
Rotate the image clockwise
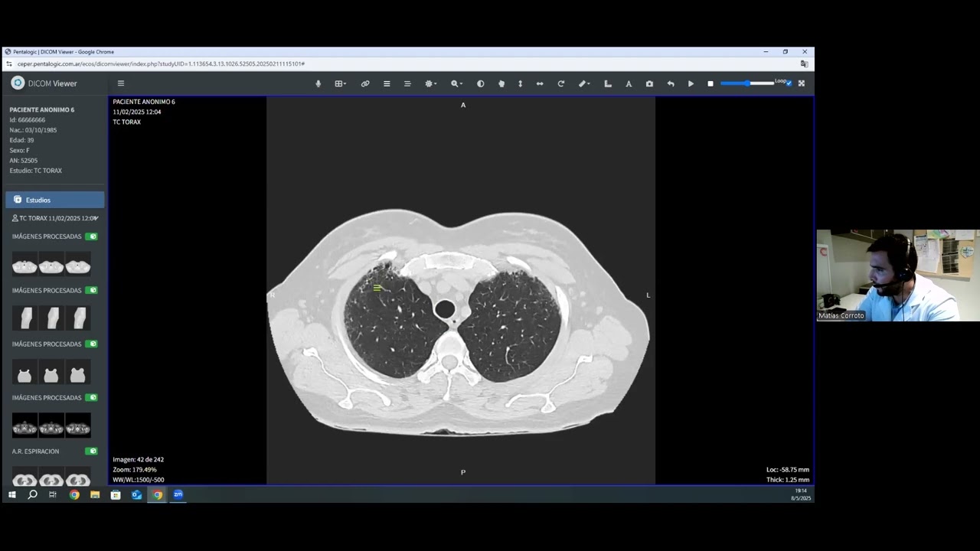(x=561, y=83)
